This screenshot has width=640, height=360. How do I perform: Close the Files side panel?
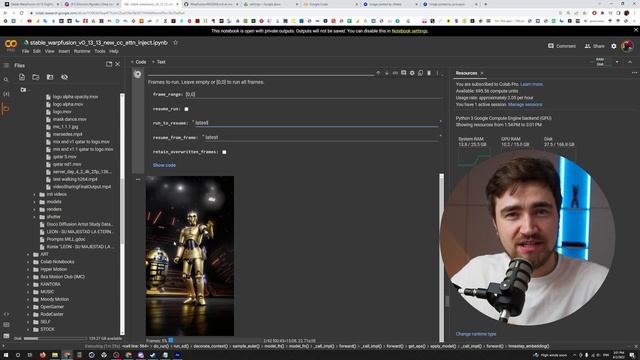coord(118,64)
